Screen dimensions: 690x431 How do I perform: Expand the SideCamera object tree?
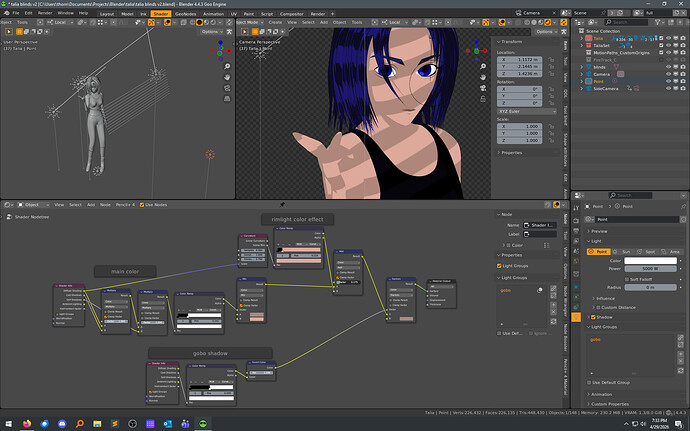(581, 88)
